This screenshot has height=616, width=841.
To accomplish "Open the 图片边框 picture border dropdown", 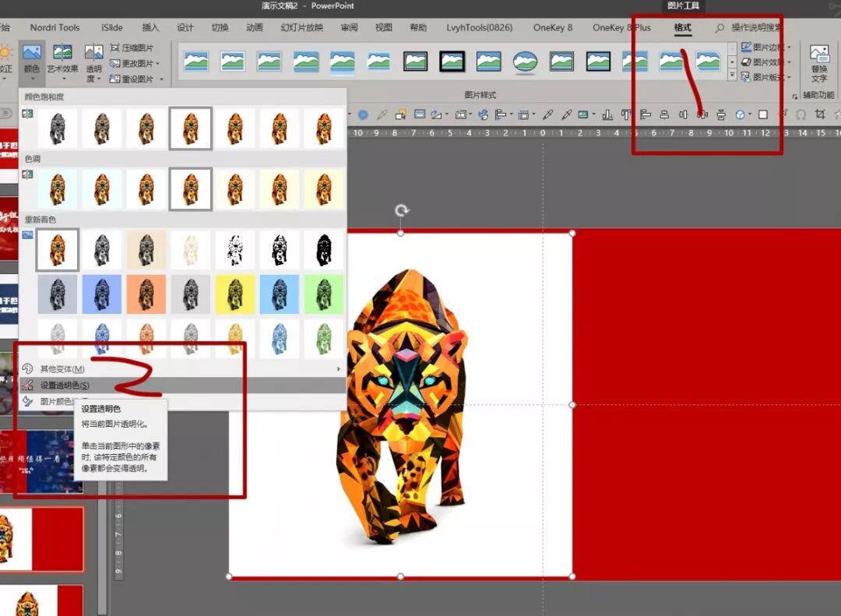I will [x=766, y=48].
